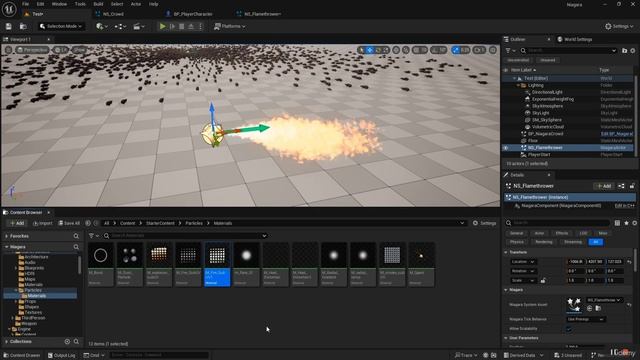Open the Window menu
Screen dimensions: 640x360
point(59,4)
